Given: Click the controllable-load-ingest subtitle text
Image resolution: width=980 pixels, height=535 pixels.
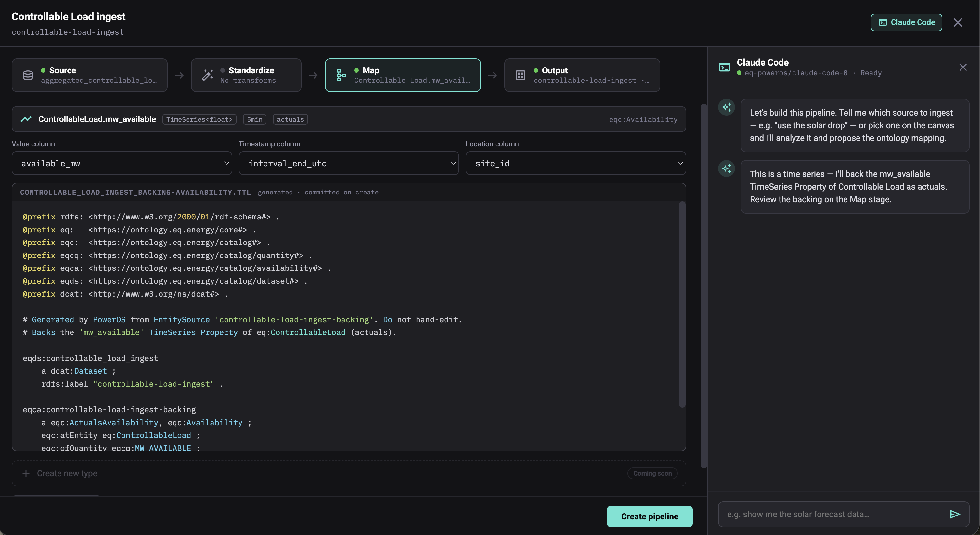Looking at the screenshot, I should point(68,32).
